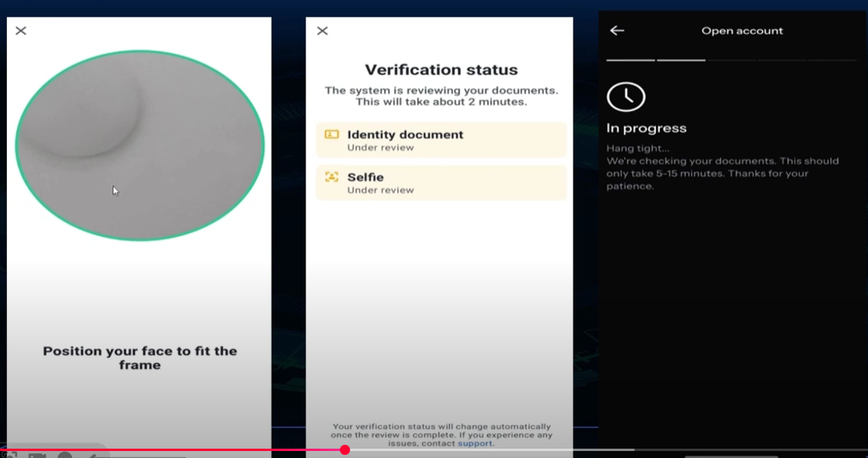Select the second Open account progress step

(681, 60)
